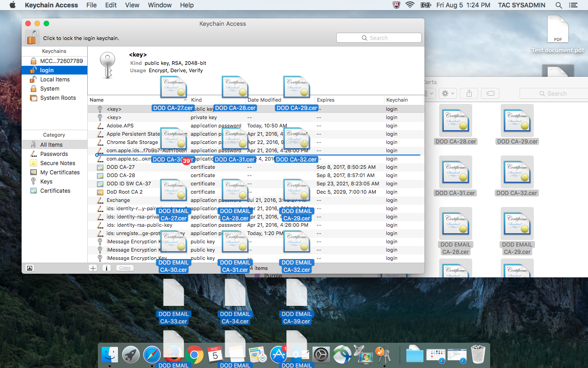
Task: Click the Finder window share button
Action: click(x=469, y=93)
